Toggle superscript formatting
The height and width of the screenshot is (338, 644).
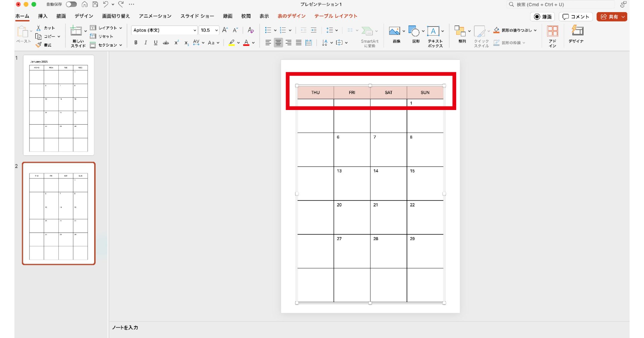pos(176,43)
